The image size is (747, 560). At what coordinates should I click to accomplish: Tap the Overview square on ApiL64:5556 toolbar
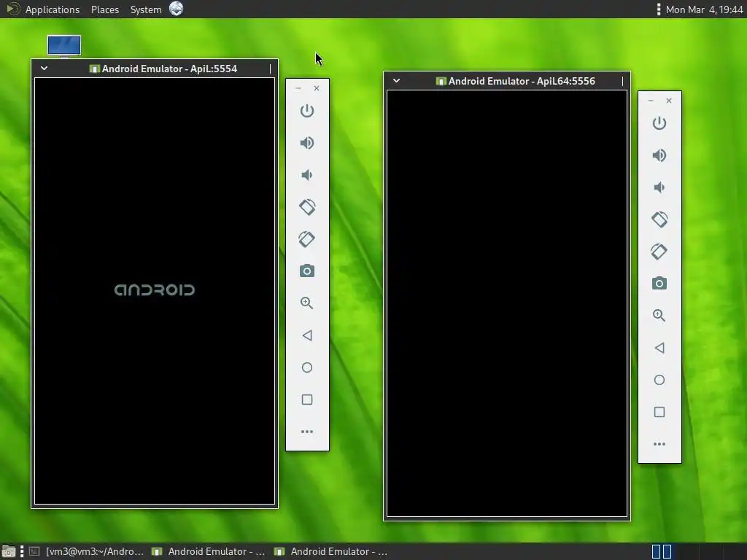659,411
